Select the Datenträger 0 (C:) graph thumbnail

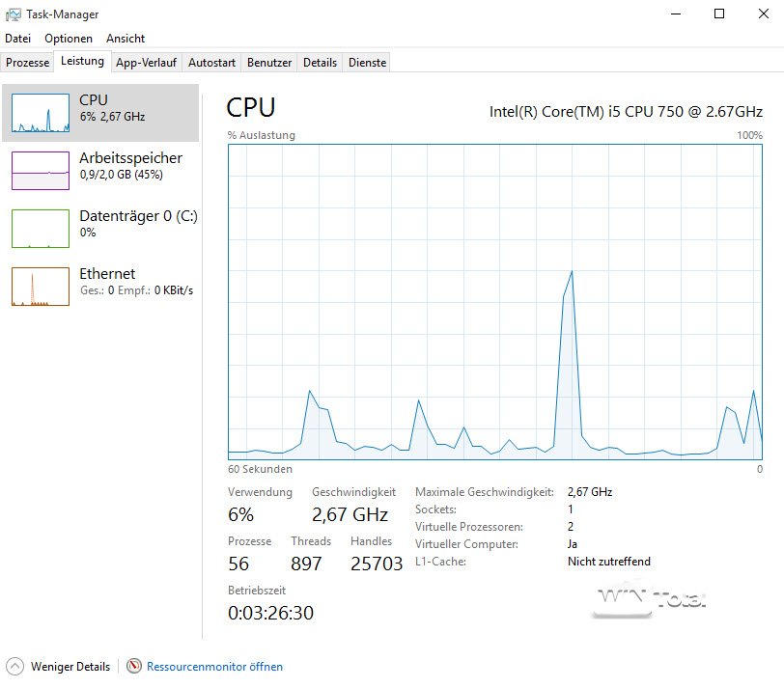click(x=41, y=229)
